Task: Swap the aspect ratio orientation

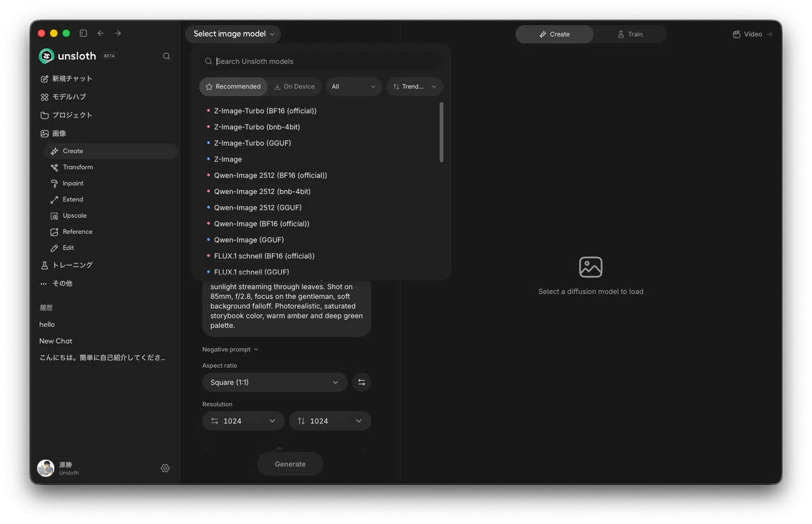Action: click(x=361, y=383)
